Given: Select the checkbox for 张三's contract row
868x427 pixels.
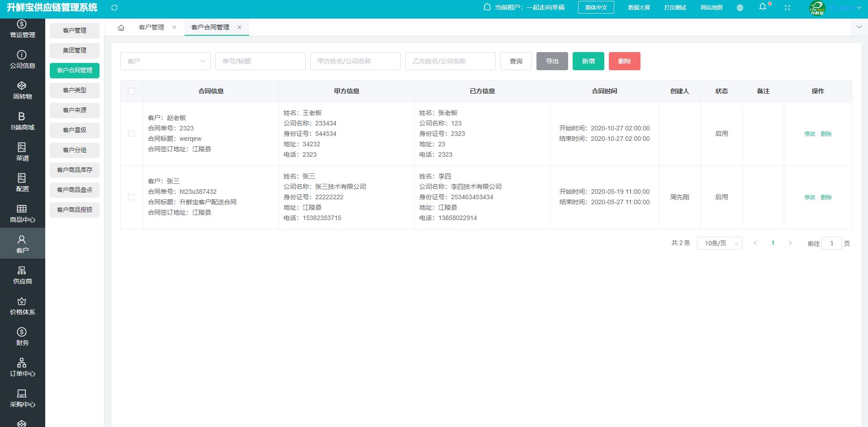Looking at the screenshot, I should 131,197.
